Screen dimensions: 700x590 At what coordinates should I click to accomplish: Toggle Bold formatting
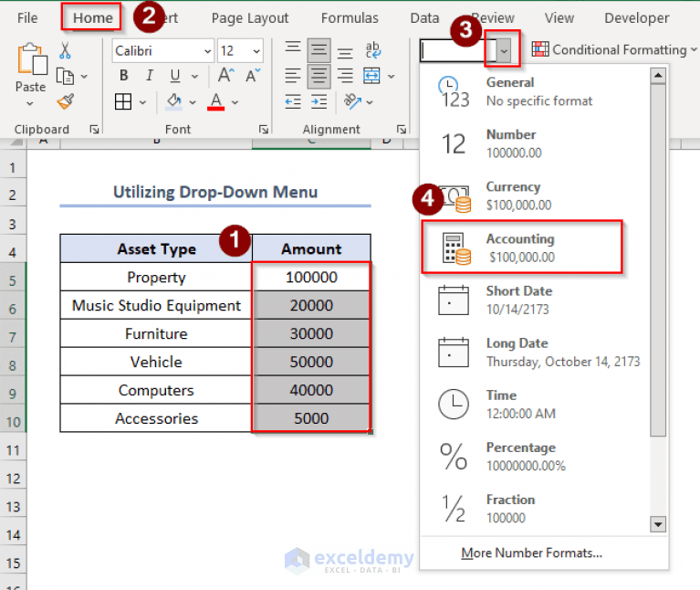coord(124,76)
